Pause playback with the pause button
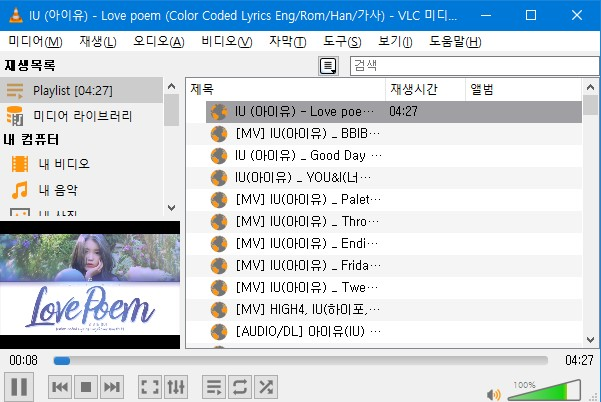 [x=19, y=387]
